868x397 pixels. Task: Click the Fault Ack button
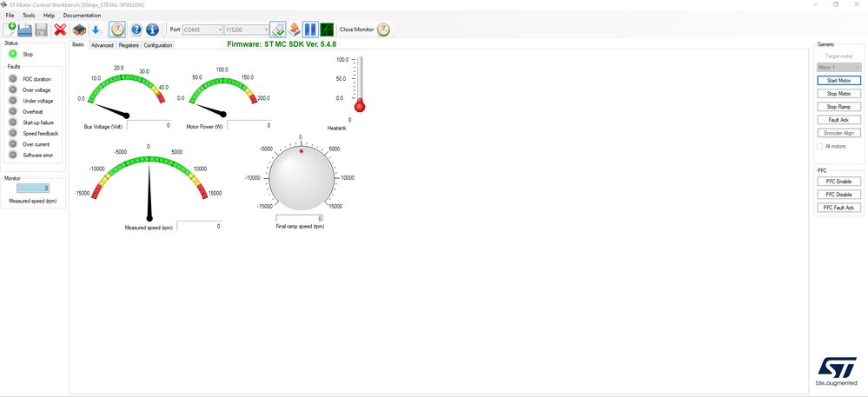click(839, 120)
